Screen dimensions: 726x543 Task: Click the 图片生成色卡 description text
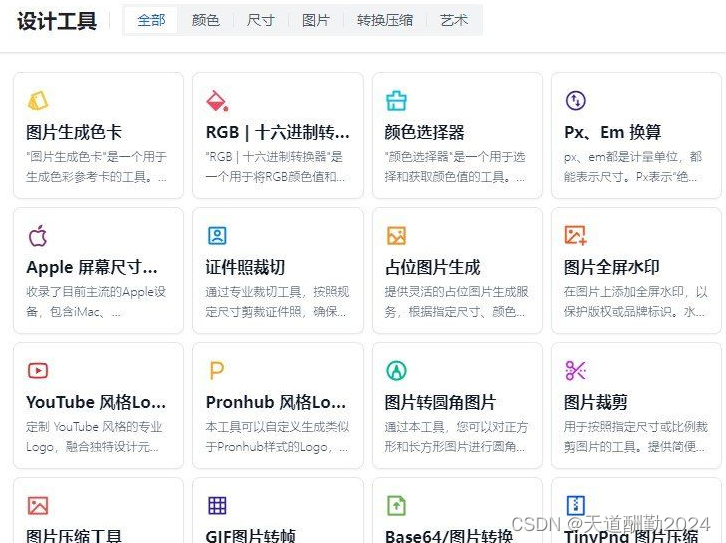coord(96,167)
